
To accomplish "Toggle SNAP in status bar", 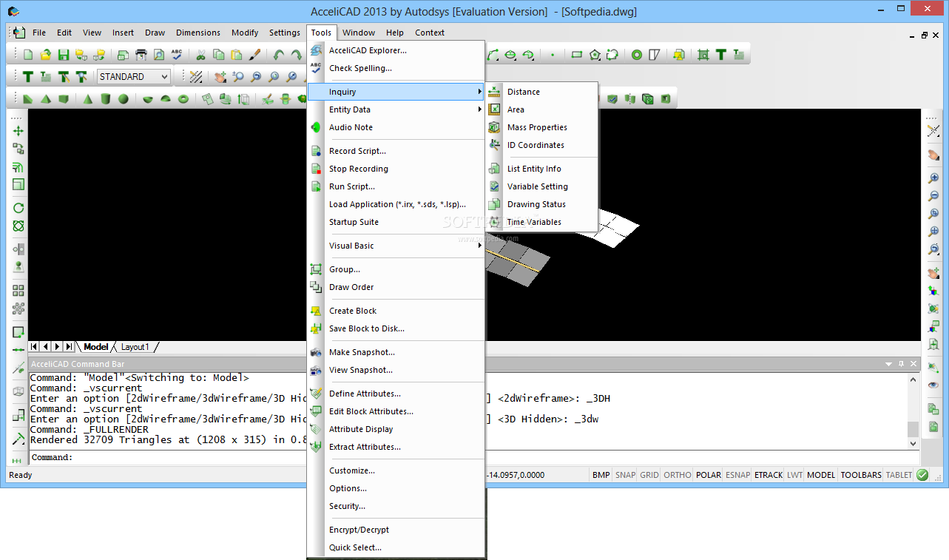I will (x=625, y=475).
